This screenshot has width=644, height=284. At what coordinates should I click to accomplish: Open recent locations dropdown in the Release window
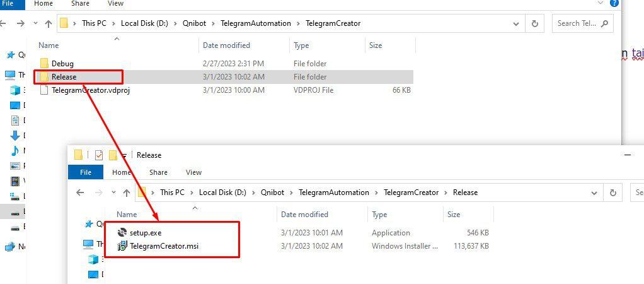(x=114, y=192)
